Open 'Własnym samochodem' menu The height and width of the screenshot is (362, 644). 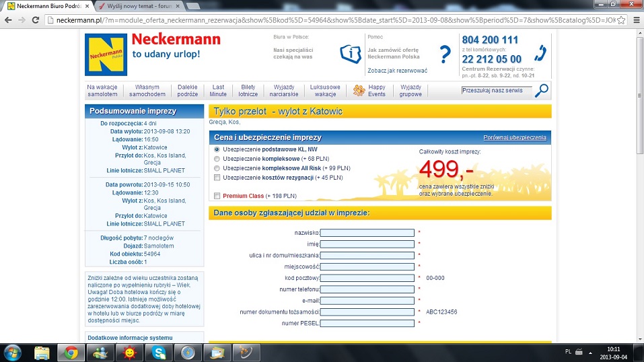(147, 91)
